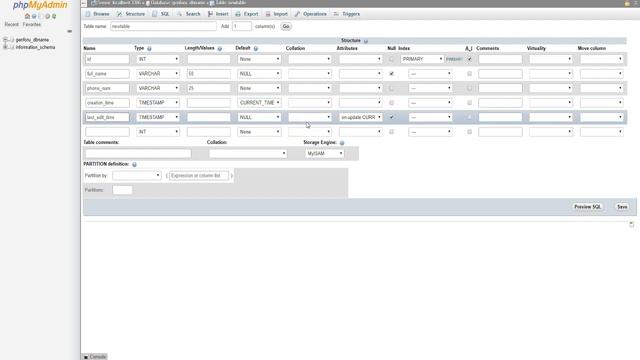This screenshot has width=640, height=360.
Task: Open table Collation dropdown below the columns
Action: 248,153
